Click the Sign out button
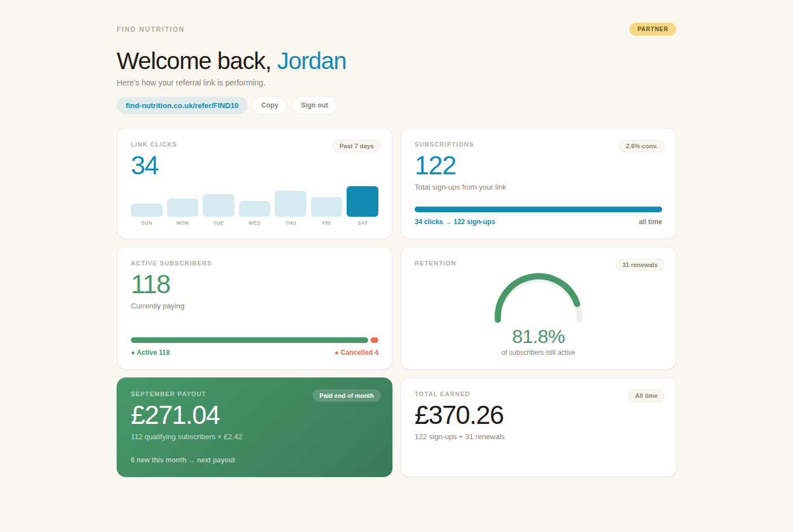Image resolution: width=793 pixels, height=532 pixels. click(x=314, y=105)
